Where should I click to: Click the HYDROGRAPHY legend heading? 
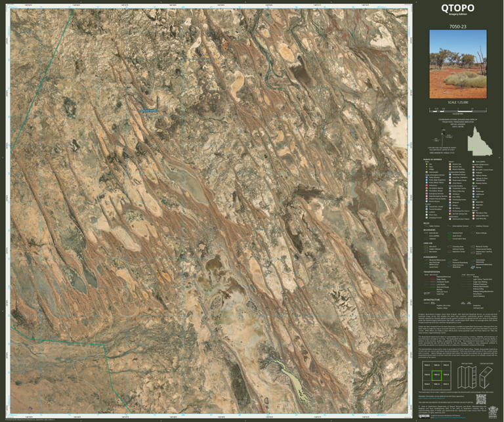click(430, 257)
